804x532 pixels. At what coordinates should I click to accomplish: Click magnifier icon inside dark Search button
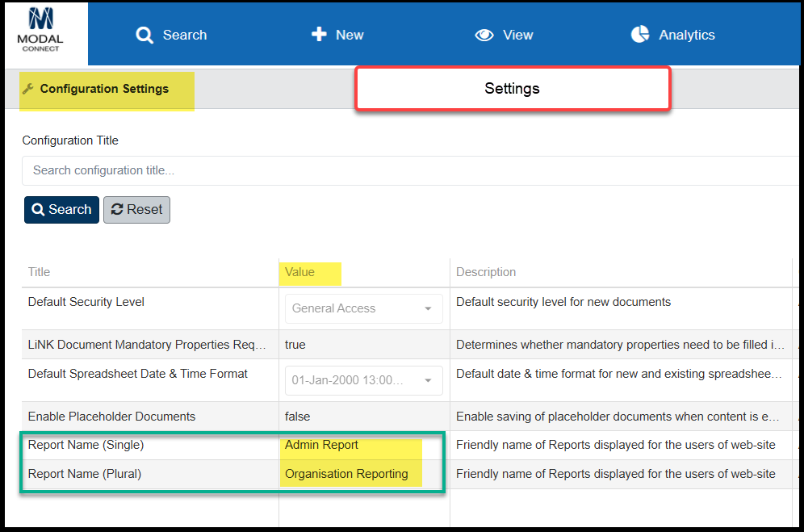click(38, 209)
